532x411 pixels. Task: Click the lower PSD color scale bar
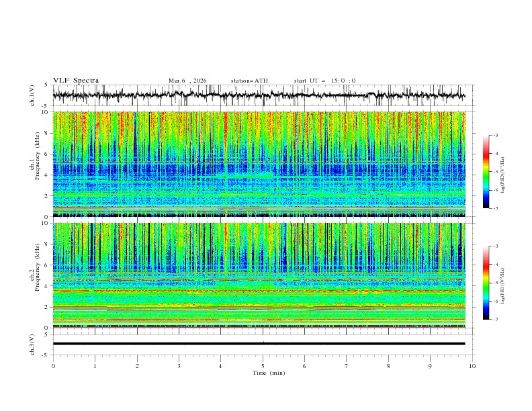click(486, 283)
